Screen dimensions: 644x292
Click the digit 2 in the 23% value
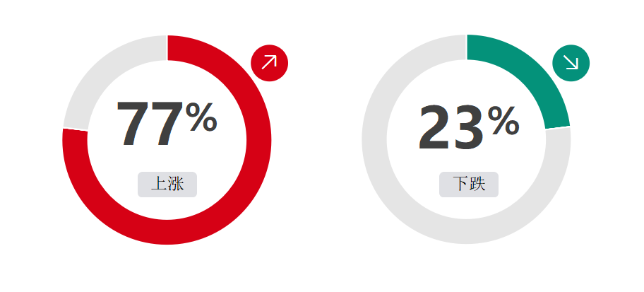(x=434, y=127)
